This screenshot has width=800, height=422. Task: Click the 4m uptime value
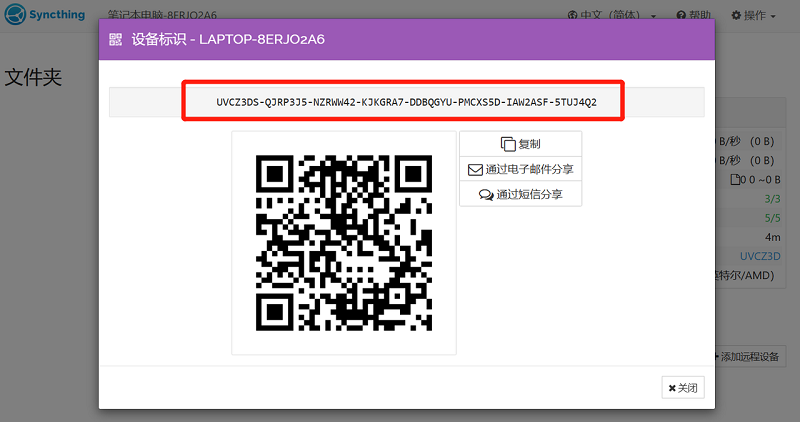(773, 237)
